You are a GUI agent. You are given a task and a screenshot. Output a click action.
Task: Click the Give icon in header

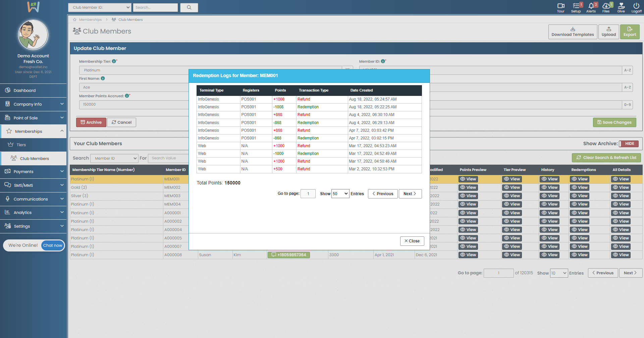[621, 6]
